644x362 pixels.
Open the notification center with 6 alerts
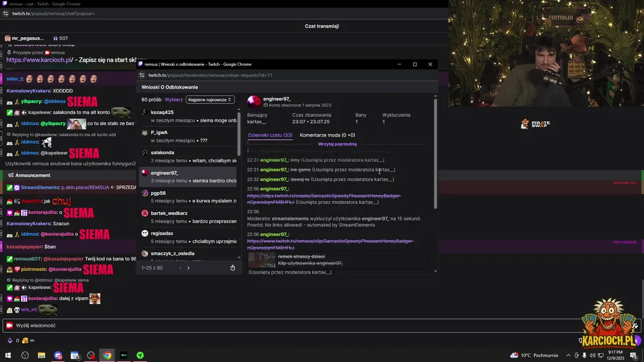(x=634, y=355)
